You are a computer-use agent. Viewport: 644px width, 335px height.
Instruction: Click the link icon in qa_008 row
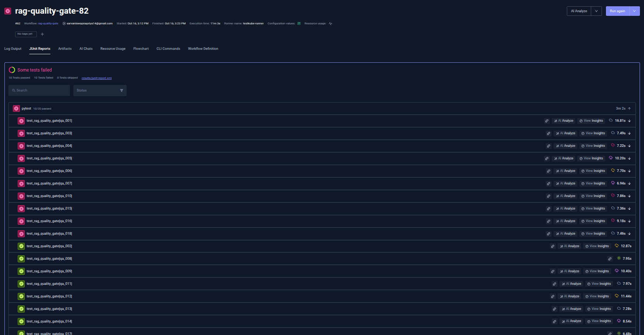(x=610, y=259)
